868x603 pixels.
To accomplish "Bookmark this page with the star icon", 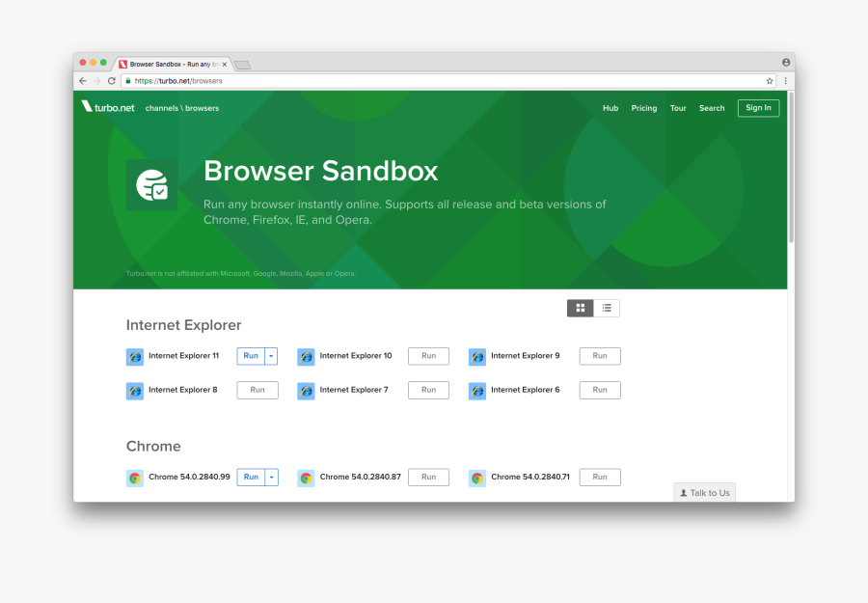I will [770, 81].
